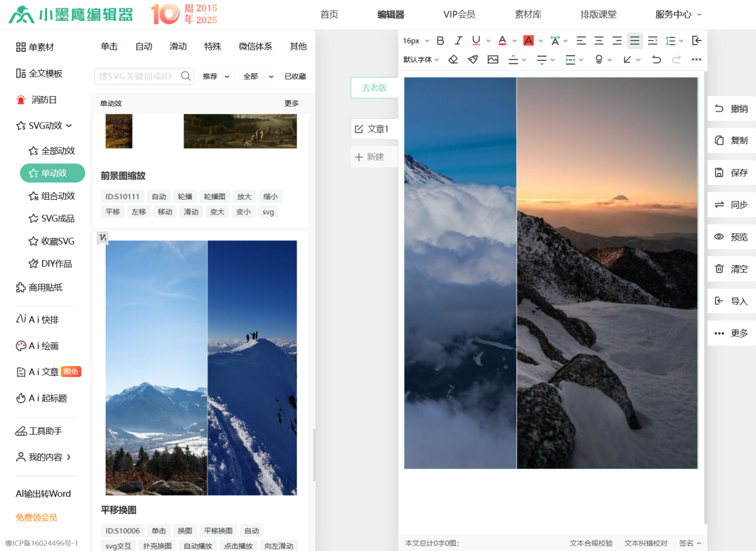The width and height of the screenshot is (756, 551).
Task: Select 全部动效 under SVG动效
Action: coord(51,151)
